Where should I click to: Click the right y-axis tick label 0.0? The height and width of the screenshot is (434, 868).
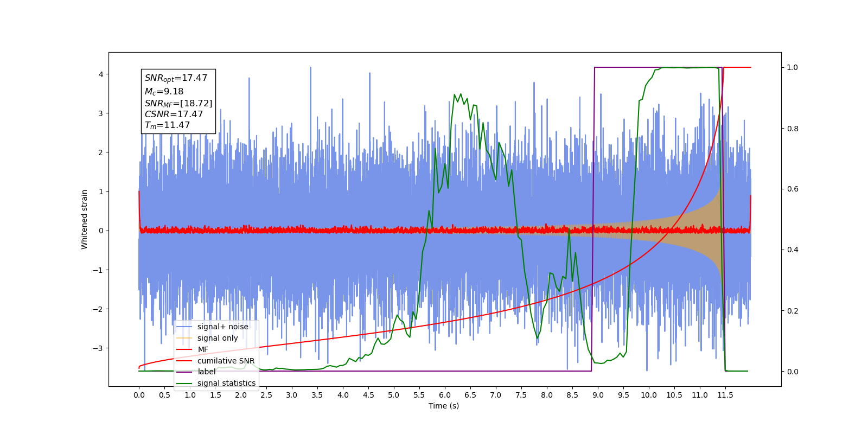coord(793,372)
